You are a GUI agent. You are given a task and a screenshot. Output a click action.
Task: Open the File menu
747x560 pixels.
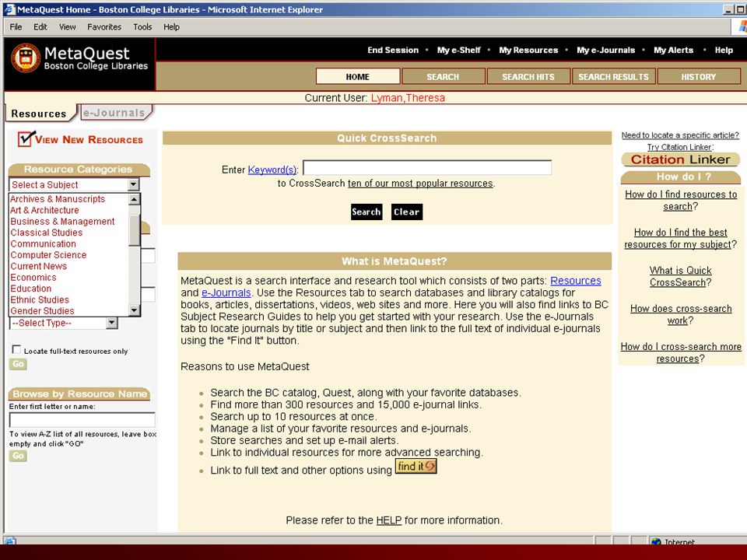[x=16, y=26]
